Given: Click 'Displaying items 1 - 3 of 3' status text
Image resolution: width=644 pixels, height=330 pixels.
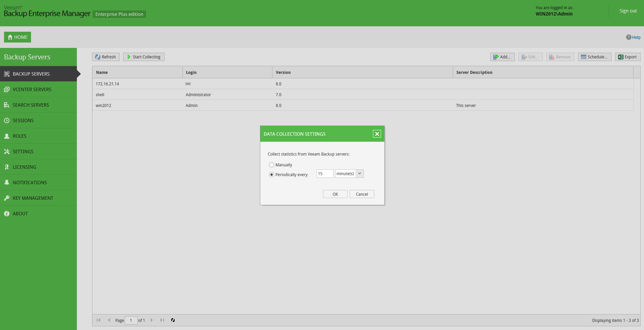Looking at the screenshot, I should pos(615,321).
